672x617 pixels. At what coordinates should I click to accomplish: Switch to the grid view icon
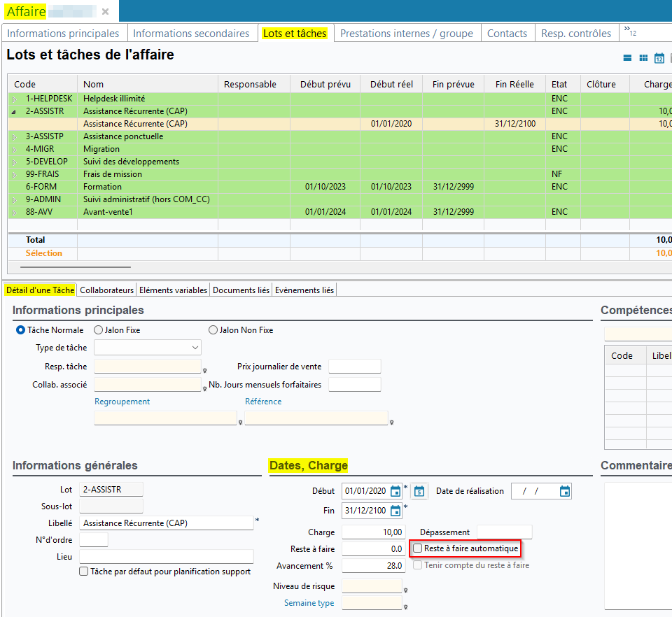[643, 58]
